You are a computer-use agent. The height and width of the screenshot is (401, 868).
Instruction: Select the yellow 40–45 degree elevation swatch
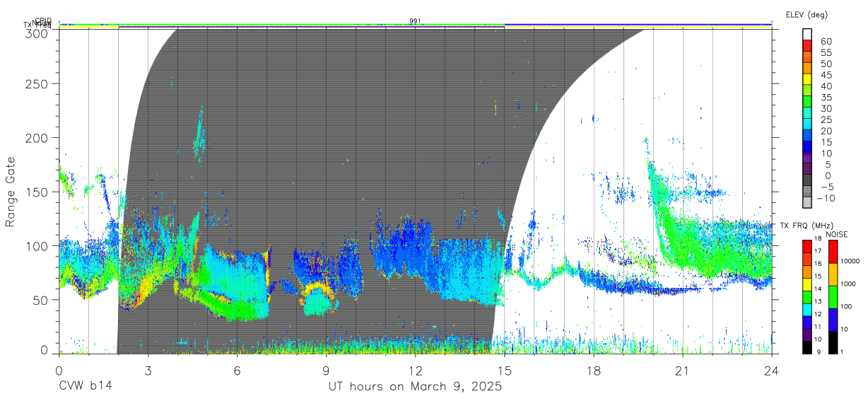click(808, 80)
